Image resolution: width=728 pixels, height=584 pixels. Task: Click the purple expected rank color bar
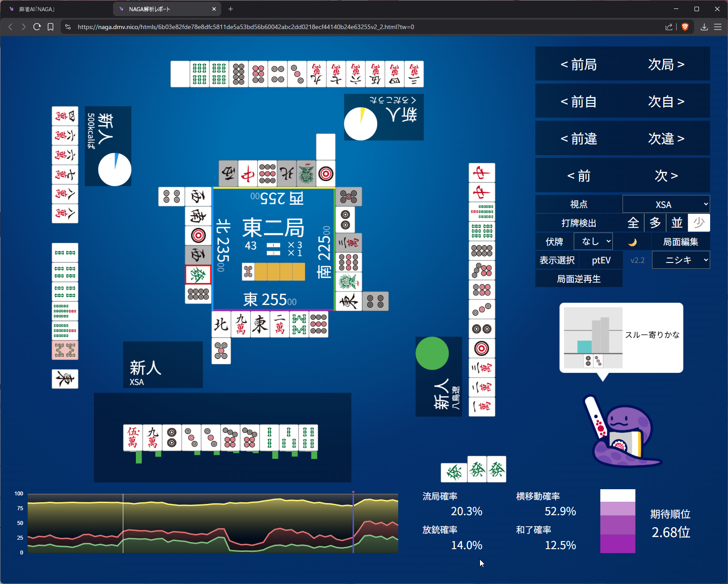pyautogui.click(x=618, y=521)
